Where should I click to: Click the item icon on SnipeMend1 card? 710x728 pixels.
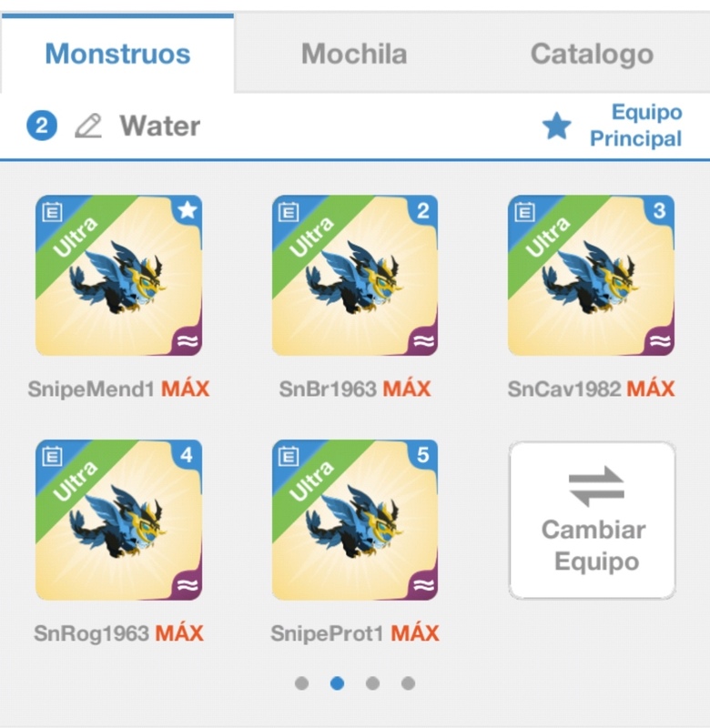50,212
